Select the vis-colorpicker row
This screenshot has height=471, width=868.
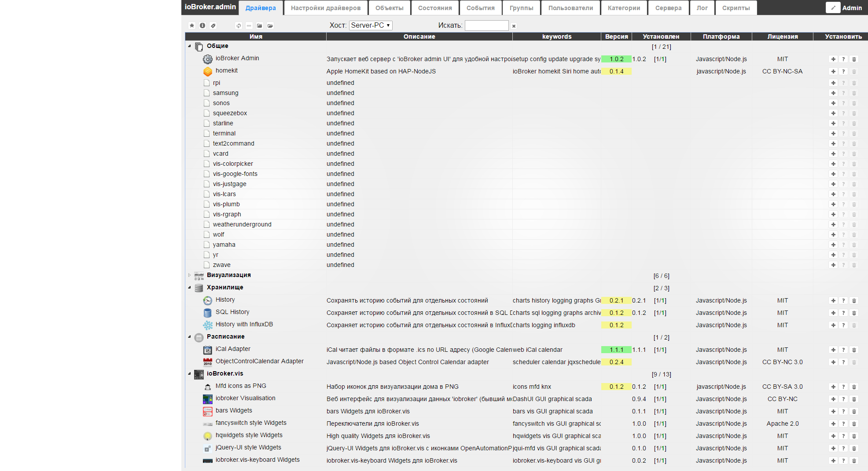tap(526, 164)
